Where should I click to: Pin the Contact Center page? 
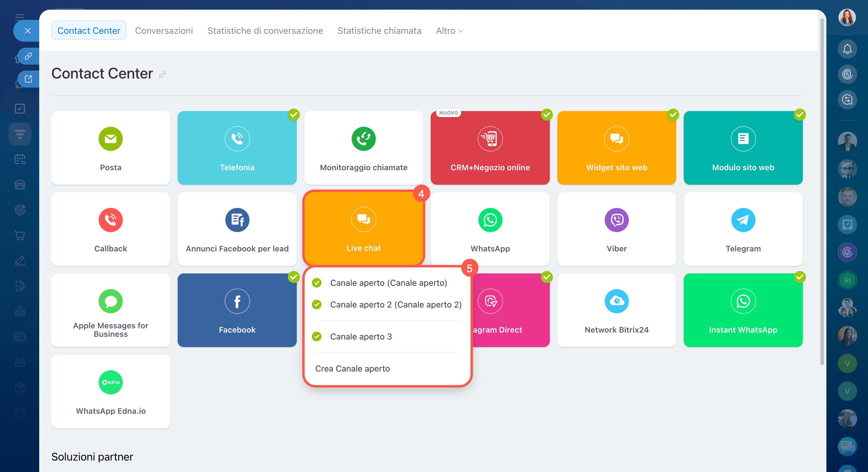click(x=163, y=75)
